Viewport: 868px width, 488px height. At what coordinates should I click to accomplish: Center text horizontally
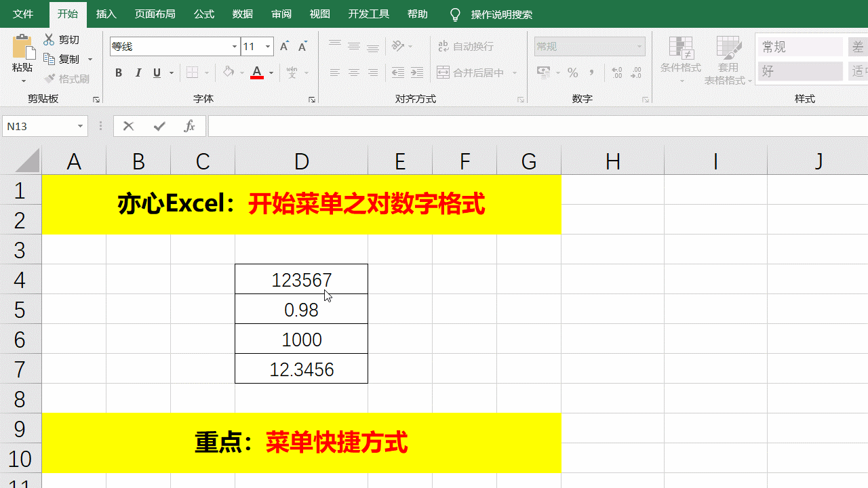(x=354, y=73)
